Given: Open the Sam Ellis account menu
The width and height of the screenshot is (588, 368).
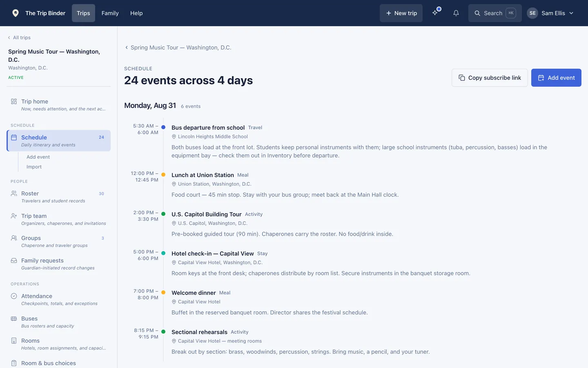Looking at the screenshot, I should coord(550,13).
